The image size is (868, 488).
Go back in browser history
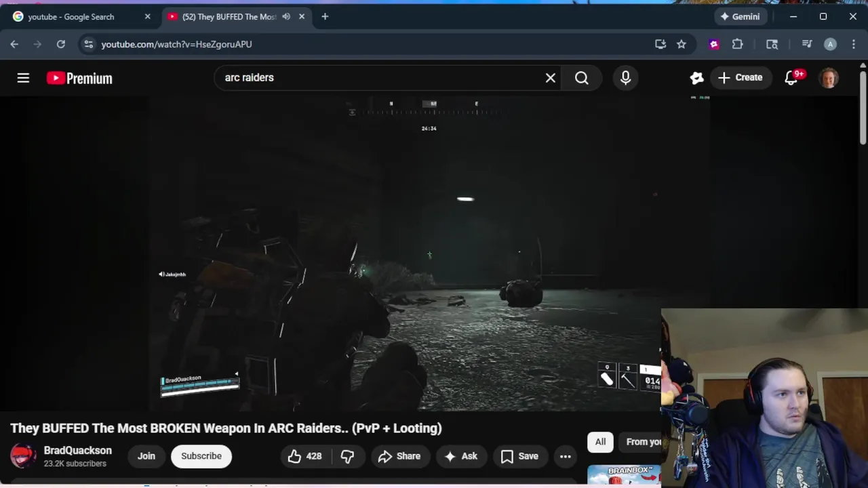point(14,44)
